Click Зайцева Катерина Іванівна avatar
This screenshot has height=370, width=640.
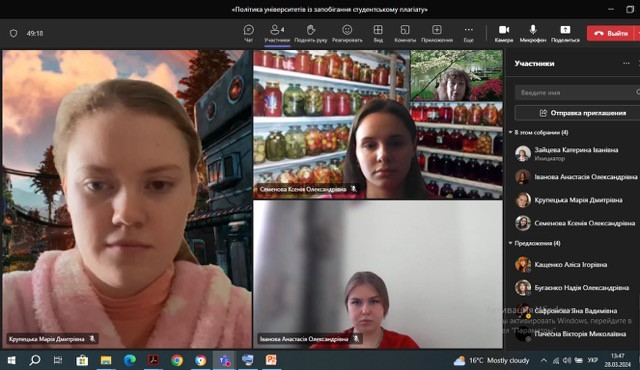click(x=522, y=154)
